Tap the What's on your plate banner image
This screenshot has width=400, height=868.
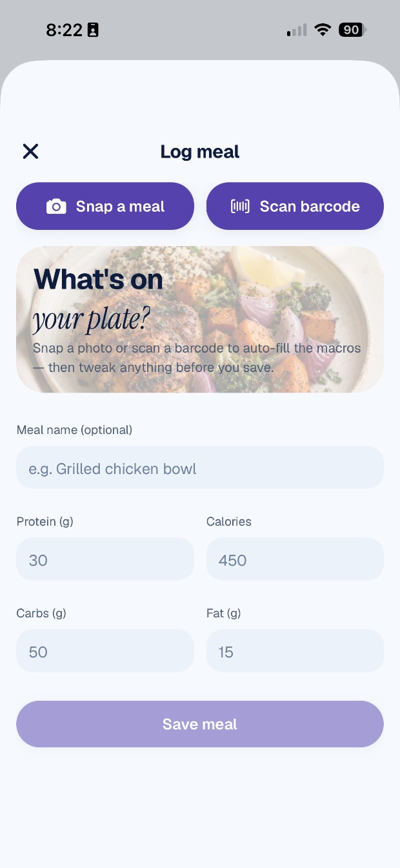point(200,320)
